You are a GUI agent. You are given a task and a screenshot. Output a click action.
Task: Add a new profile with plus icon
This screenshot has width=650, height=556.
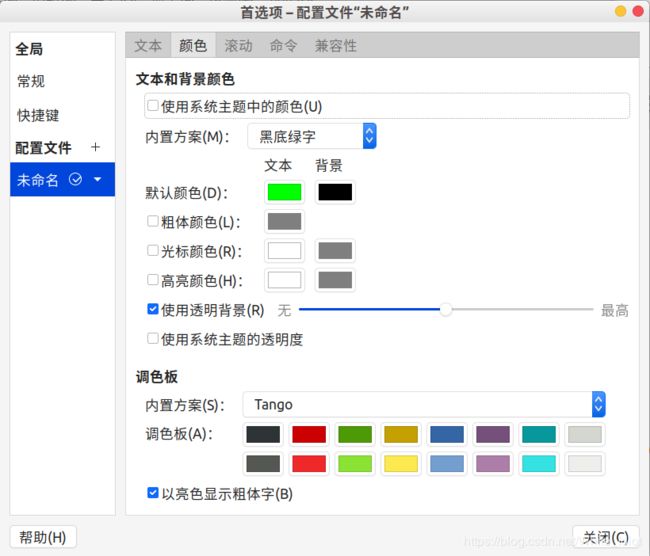click(95, 147)
